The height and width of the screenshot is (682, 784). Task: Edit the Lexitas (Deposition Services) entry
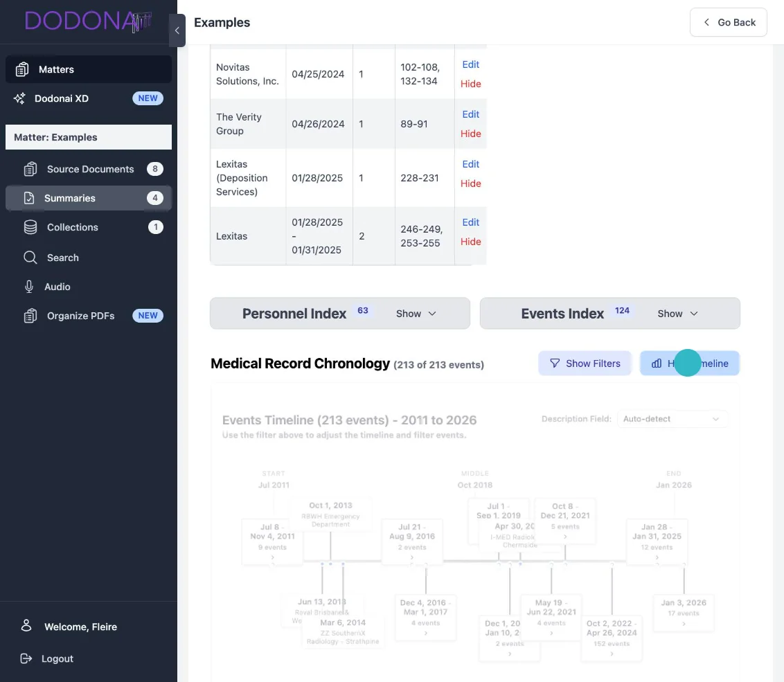pyautogui.click(x=470, y=164)
